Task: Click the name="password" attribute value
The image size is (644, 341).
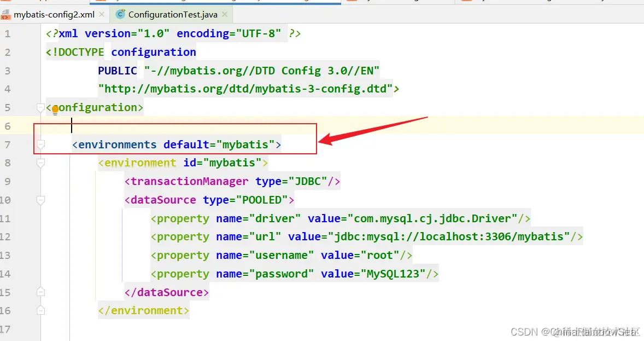Action: [x=282, y=274]
